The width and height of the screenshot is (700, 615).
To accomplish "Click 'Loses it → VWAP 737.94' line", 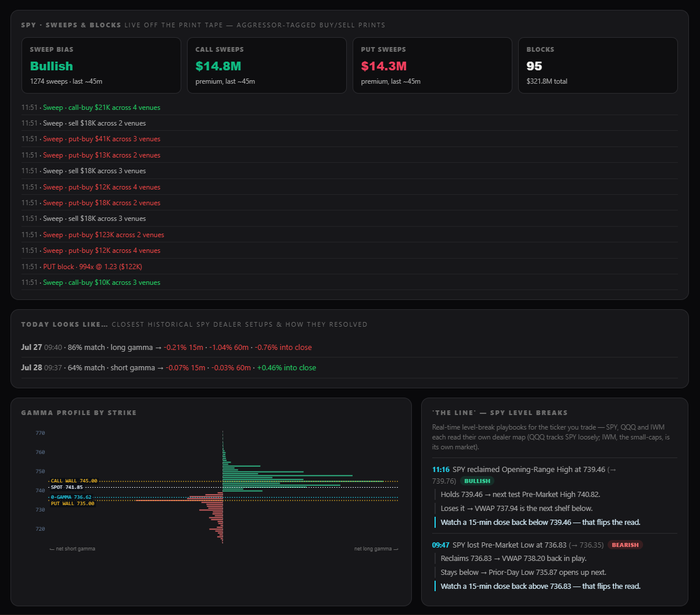I will tap(516, 509).
